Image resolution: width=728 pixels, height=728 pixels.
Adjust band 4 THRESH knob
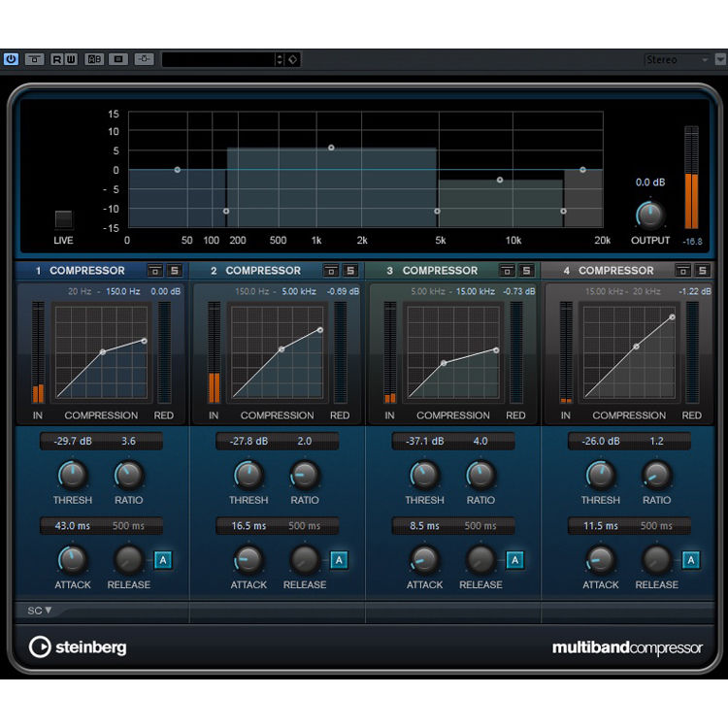[x=600, y=475]
